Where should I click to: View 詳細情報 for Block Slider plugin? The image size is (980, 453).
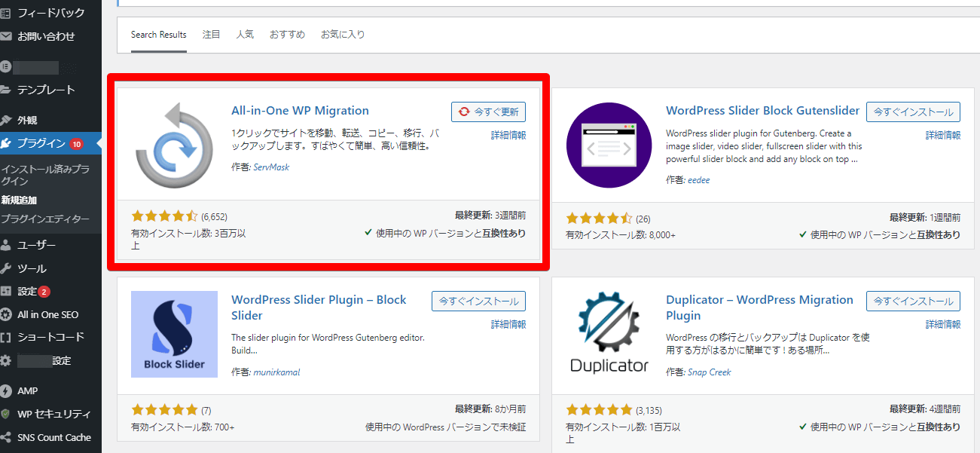[x=508, y=324]
